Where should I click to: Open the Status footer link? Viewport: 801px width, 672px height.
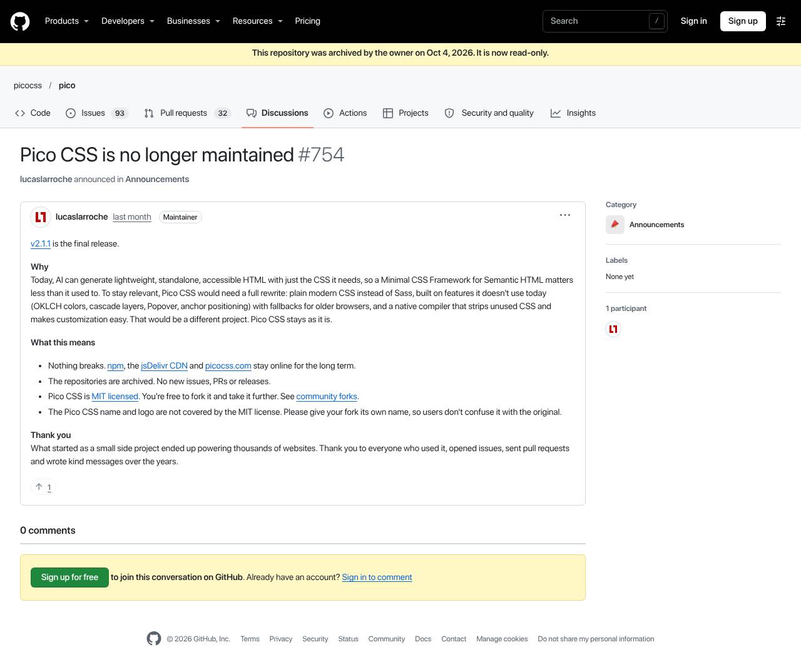coord(348,639)
